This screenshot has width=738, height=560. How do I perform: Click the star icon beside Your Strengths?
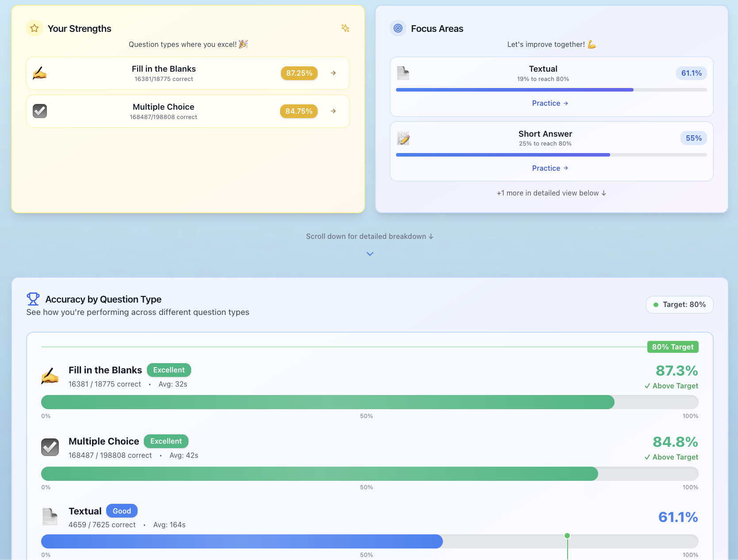click(35, 28)
